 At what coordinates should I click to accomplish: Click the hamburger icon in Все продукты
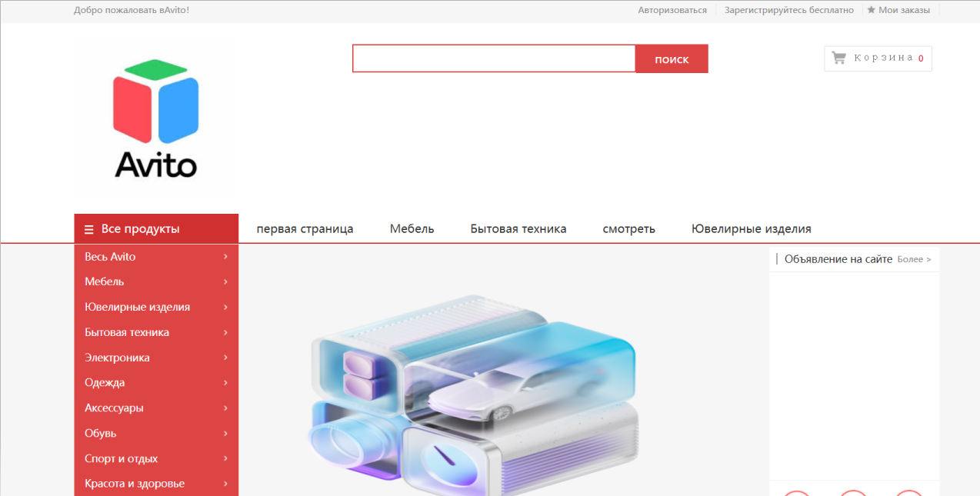pyautogui.click(x=89, y=229)
